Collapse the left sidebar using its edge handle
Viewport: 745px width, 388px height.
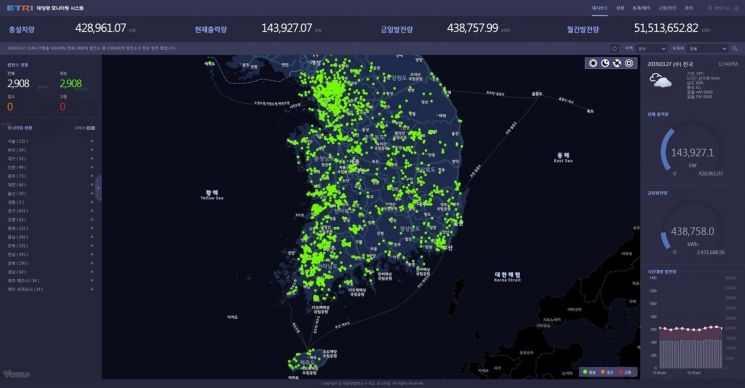tap(98, 188)
